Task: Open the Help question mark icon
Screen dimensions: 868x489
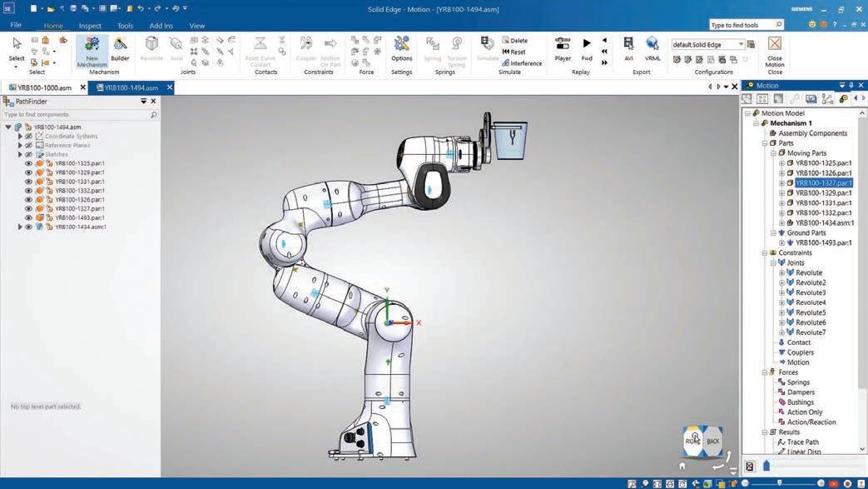Action: (834, 25)
